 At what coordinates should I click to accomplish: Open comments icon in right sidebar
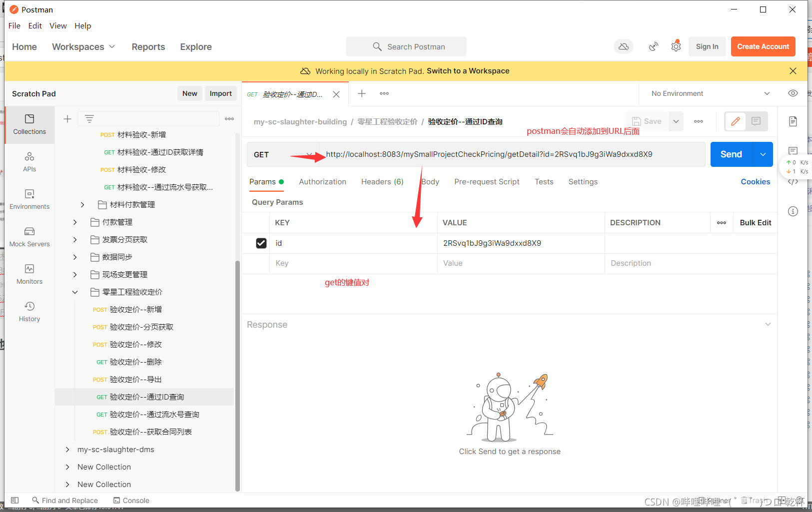pos(793,151)
